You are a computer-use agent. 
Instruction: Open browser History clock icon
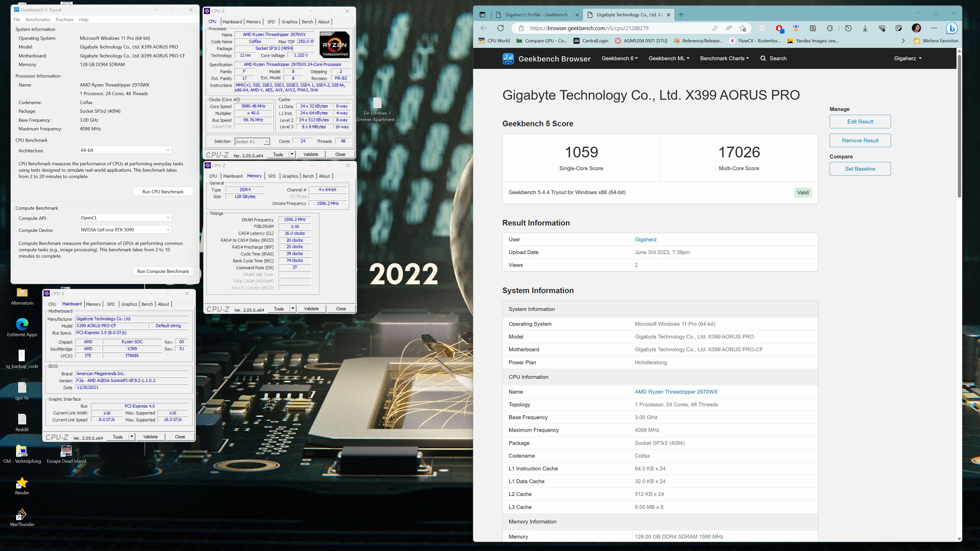click(x=848, y=28)
